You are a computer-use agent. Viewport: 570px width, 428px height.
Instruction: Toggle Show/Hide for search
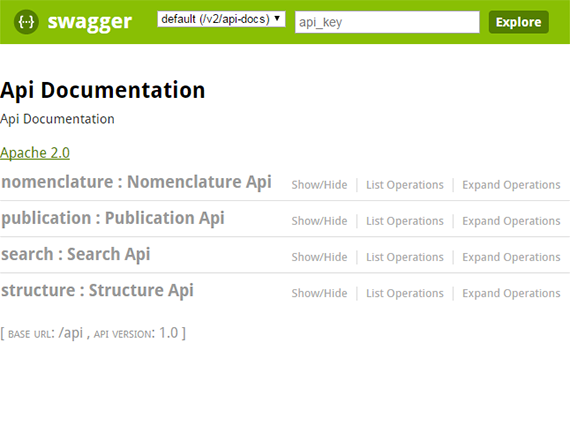coord(319,257)
